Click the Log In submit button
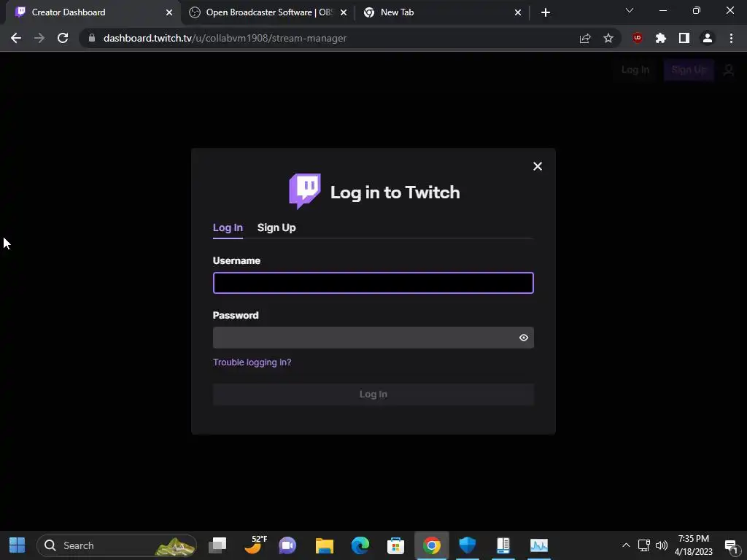The image size is (747, 560). click(x=373, y=394)
